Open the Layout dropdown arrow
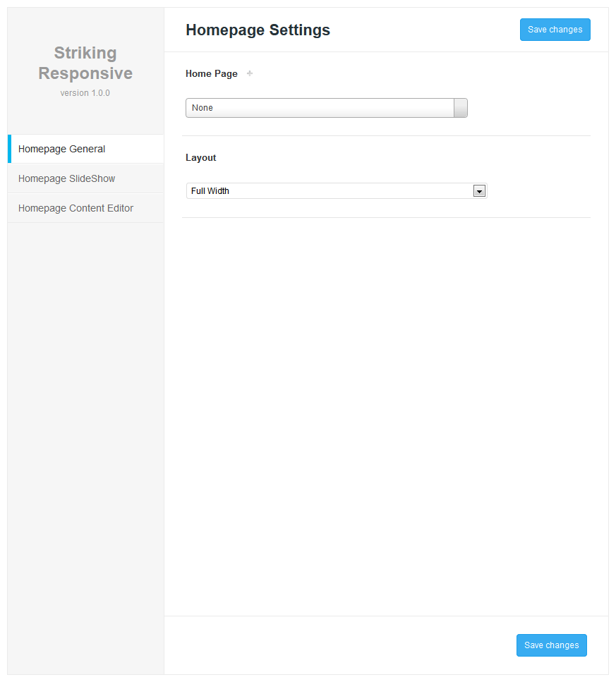The image size is (616, 682). coord(479,191)
